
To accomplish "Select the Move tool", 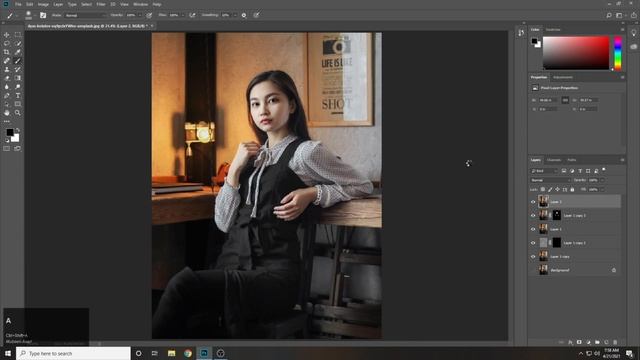I will click(7, 35).
